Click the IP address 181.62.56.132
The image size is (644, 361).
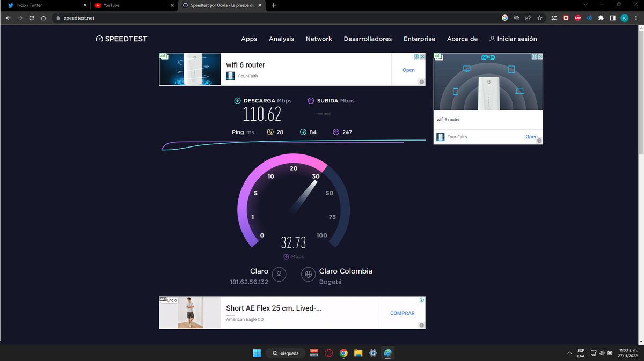(x=249, y=282)
